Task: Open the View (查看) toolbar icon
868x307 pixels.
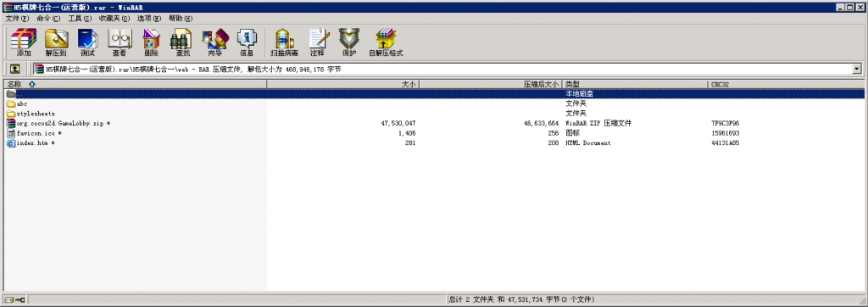Action: click(119, 42)
